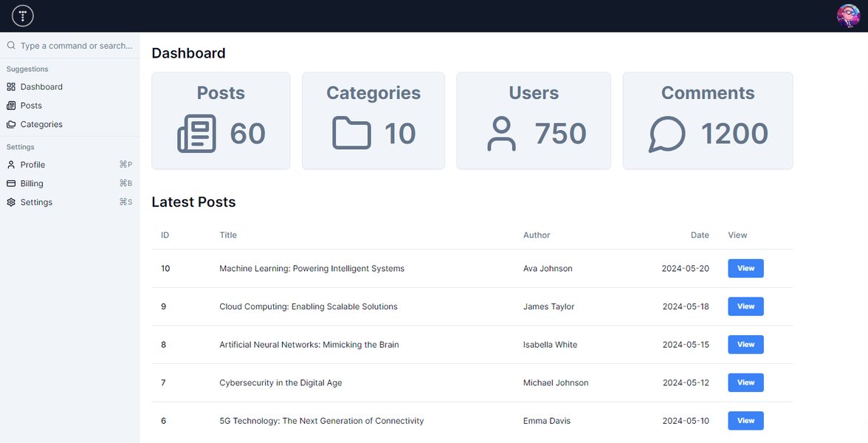Click the Date column header
The height and width of the screenshot is (443, 868).
[x=700, y=236]
